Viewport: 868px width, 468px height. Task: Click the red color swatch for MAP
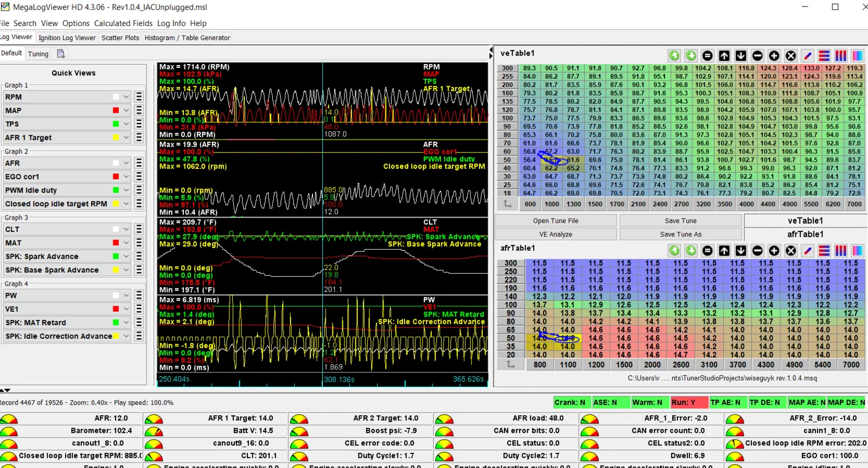coord(116,110)
